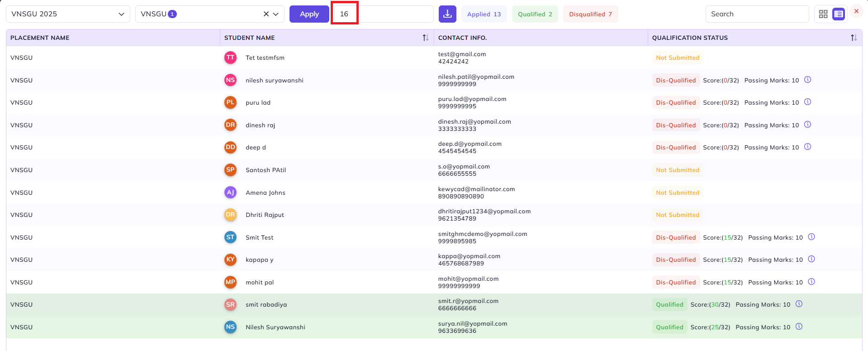Filter by Disqualified 7 badge
Viewport: 868px width, 351px height.
coord(591,14)
